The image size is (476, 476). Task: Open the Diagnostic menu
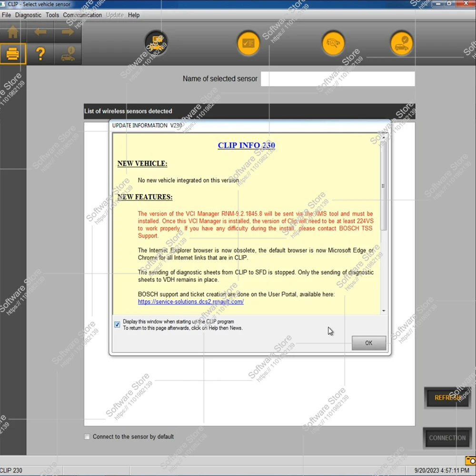[28, 15]
